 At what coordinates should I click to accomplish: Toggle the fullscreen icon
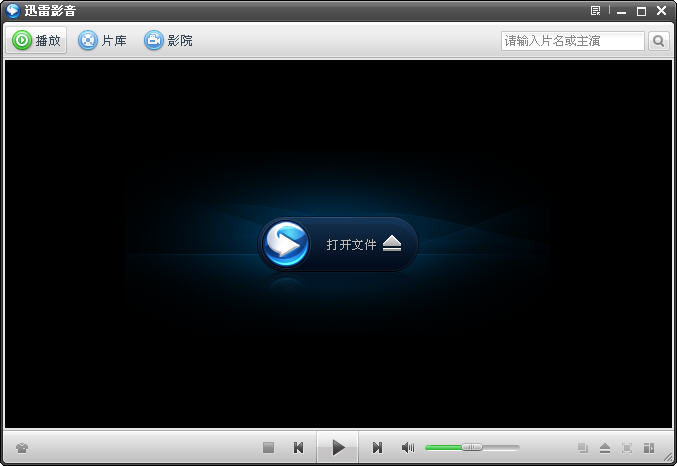(627, 448)
